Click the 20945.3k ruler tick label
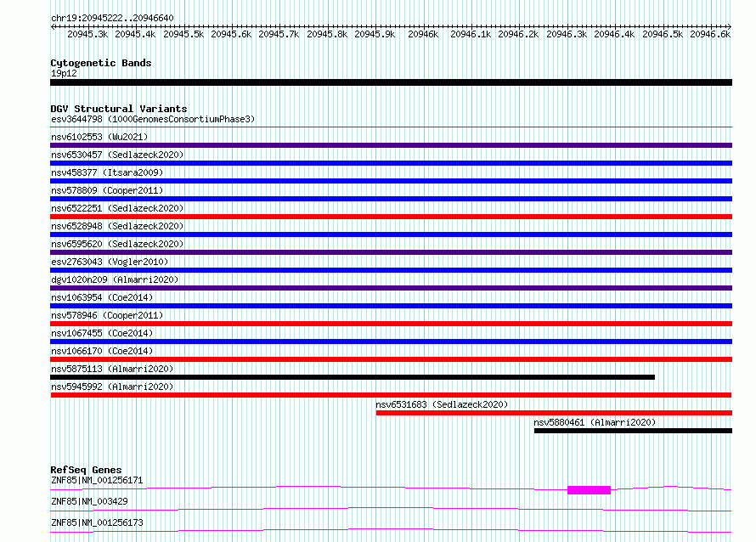The image size is (756, 542). (x=87, y=34)
